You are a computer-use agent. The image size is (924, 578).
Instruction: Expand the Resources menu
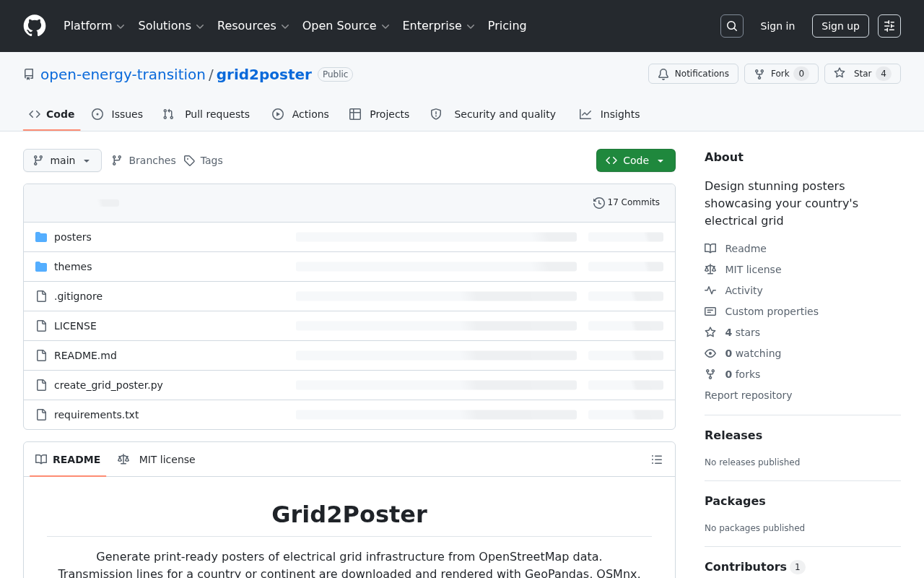253,26
